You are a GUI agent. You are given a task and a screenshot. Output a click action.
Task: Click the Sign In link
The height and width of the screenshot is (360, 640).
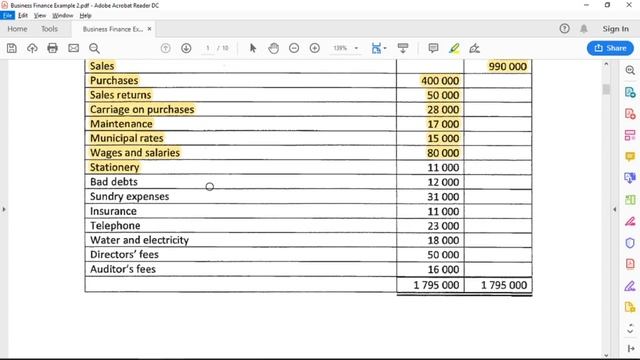[616, 29]
